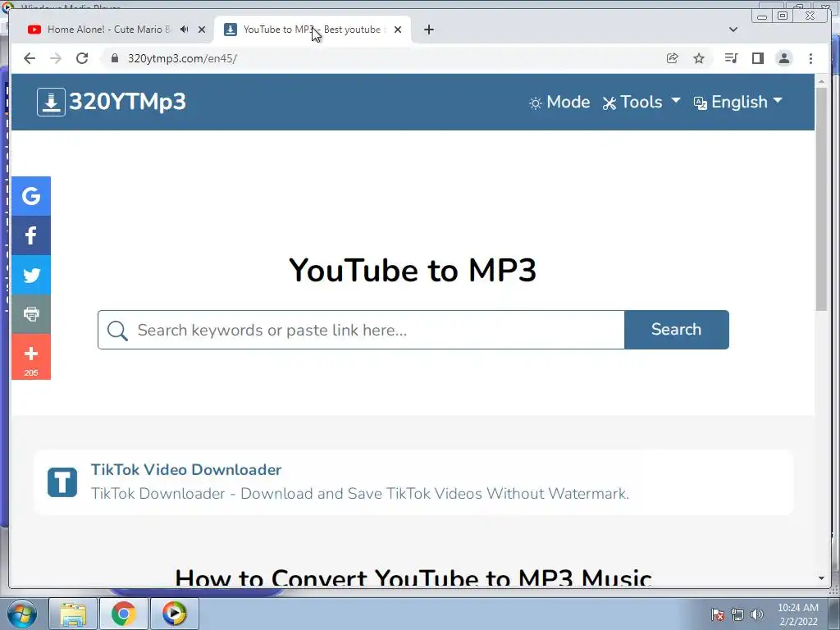Click the page vertical scrollbar thumb
Screen dimensions: 840x630
point(821,199)
